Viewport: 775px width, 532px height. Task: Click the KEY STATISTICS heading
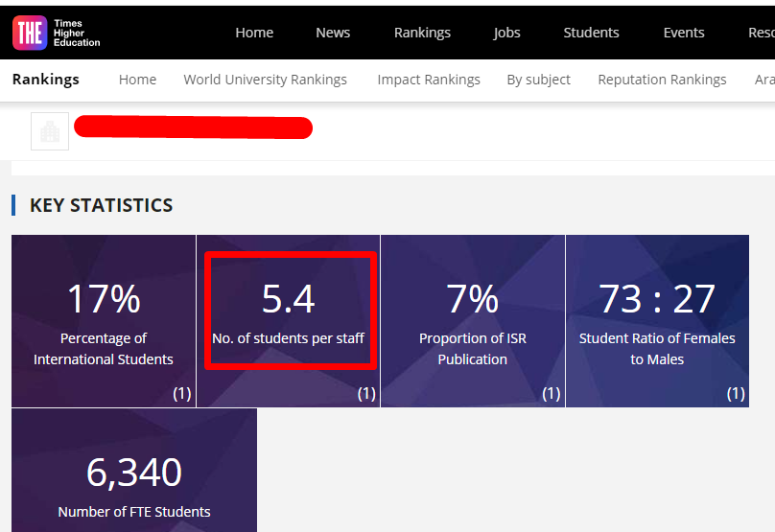[102, 205]
